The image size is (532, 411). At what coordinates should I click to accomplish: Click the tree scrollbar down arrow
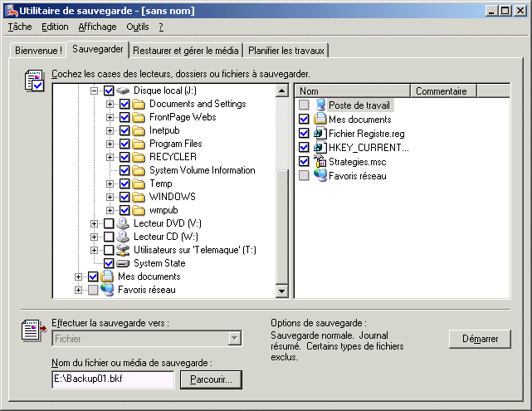pos(281,291)
